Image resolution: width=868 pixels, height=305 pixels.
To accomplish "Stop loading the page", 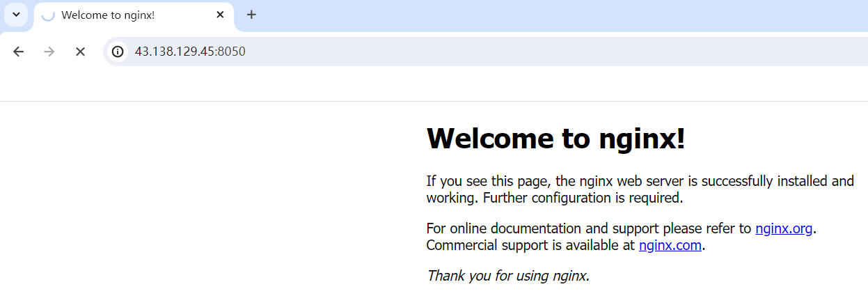I will (80, 52).
